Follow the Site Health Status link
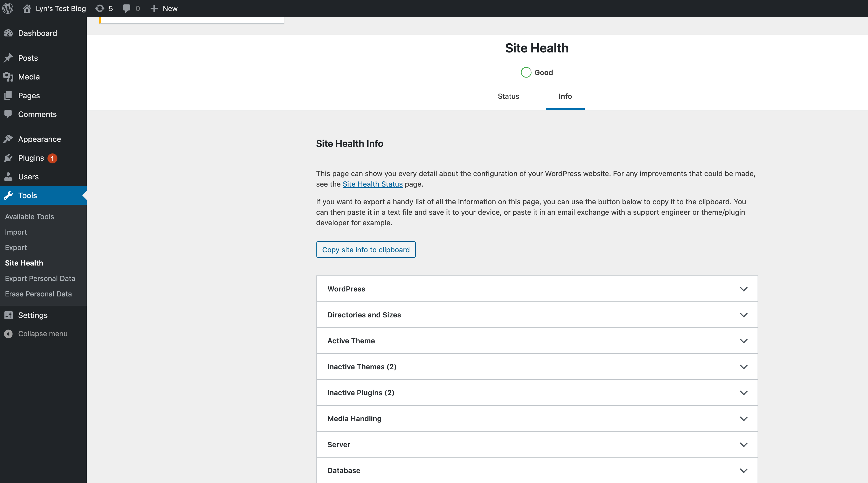 coord(372,184)
